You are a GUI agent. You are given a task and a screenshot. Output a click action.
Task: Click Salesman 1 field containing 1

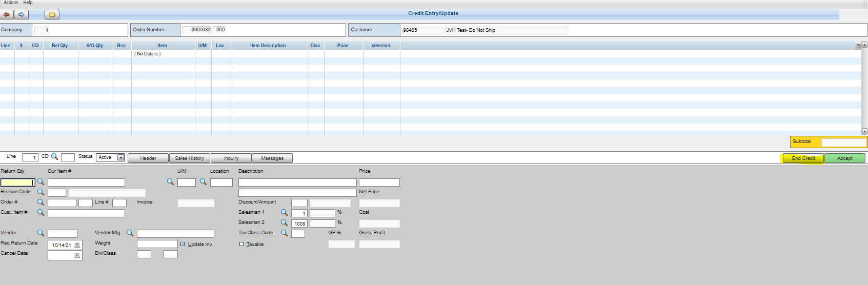(299, 213)
